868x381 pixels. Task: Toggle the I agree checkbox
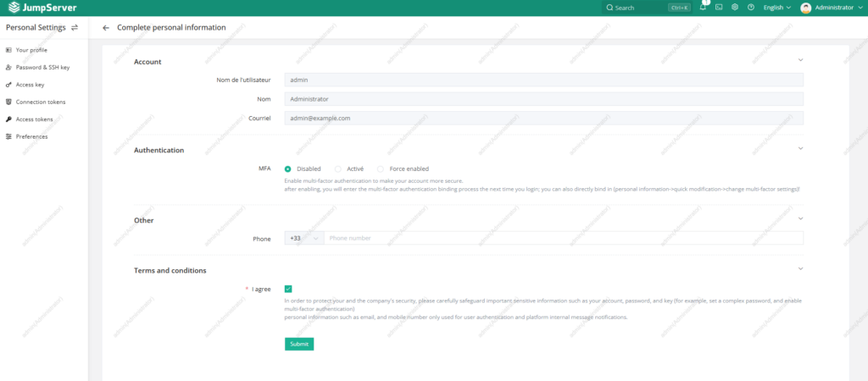coord(288,289)
